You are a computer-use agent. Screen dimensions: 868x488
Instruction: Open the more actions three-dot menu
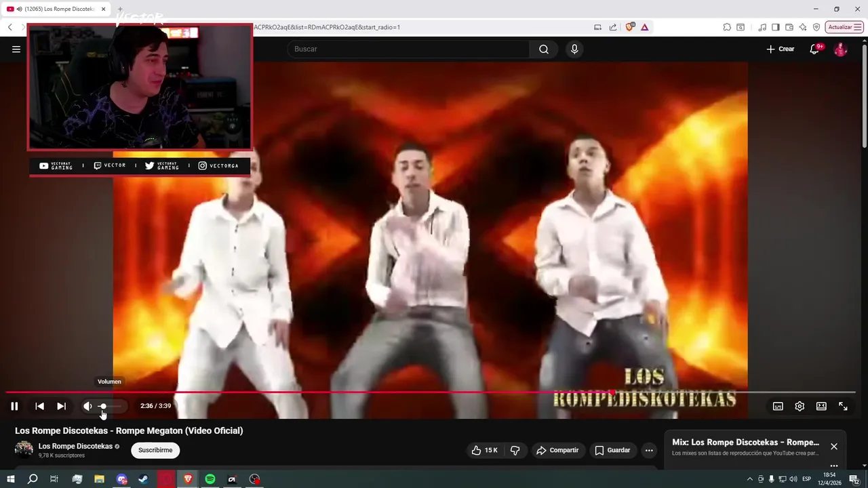(x=649, y=450)
